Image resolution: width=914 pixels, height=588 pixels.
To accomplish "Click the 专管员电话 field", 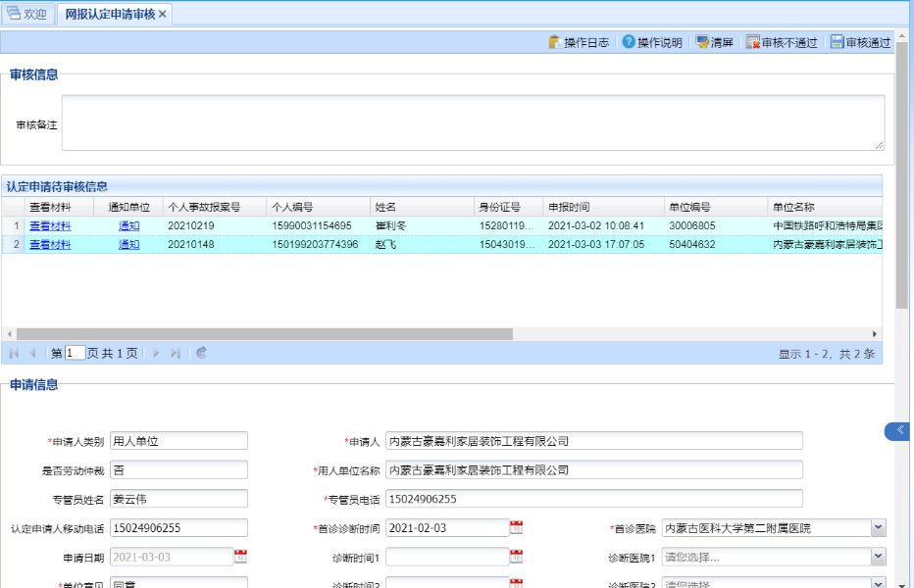I will pos(594,499).
